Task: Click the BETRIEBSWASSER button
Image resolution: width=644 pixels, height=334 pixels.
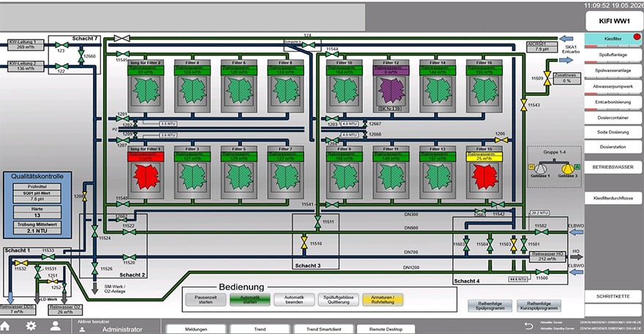Action: coord(613,167)
